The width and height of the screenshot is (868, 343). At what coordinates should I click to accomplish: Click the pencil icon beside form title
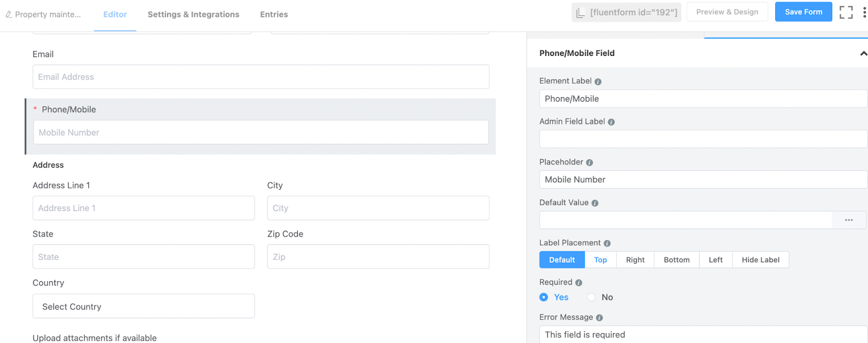point(9,15)
